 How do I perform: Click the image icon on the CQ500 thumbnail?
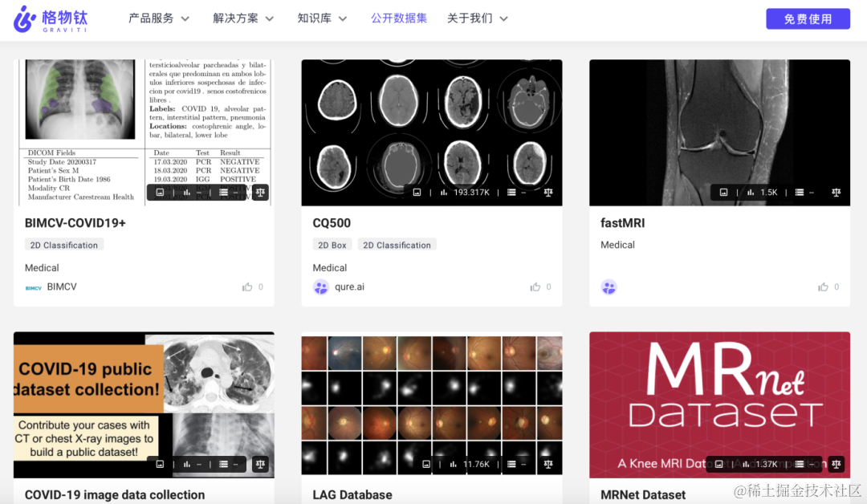[x=417, y=193]
